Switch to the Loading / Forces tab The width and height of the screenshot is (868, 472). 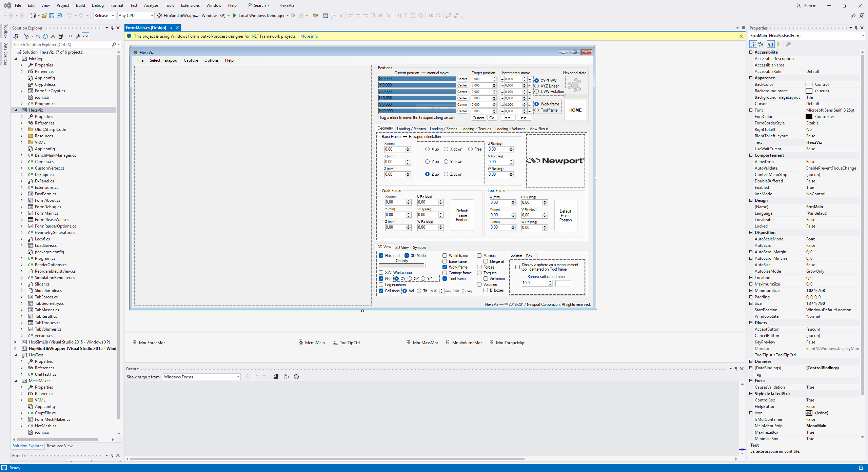point(443,129)
